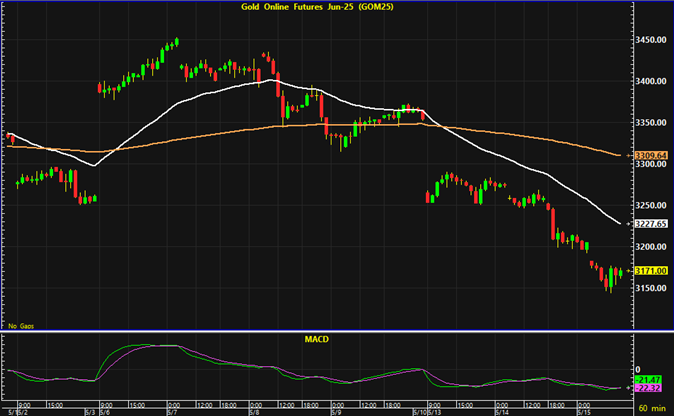Select the orange 3309.64 moving average value tag
The height and width of the screenshot is (416, 674).
[x=651, y=155]
